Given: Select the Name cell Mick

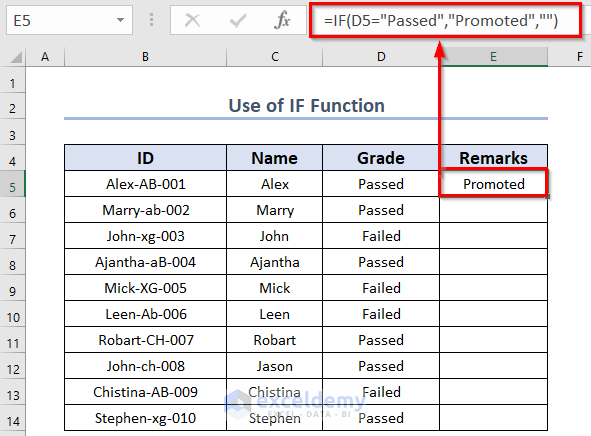Looking at the screenshot, I should [274, 288].
